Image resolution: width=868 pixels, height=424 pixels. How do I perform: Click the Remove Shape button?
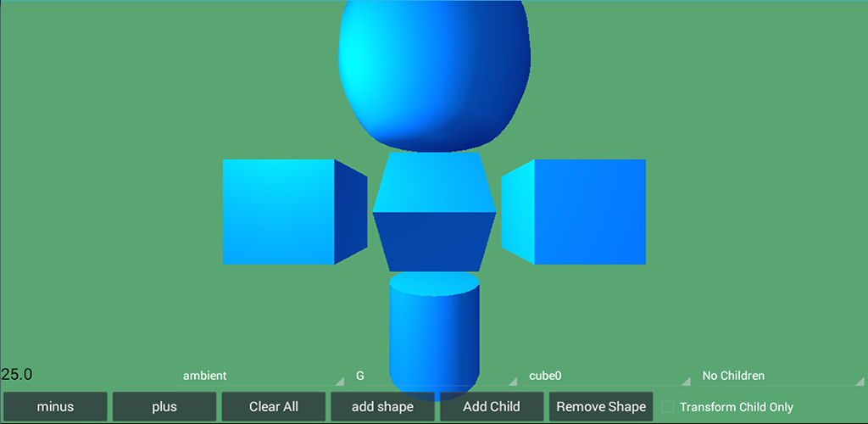pos(601,407)
